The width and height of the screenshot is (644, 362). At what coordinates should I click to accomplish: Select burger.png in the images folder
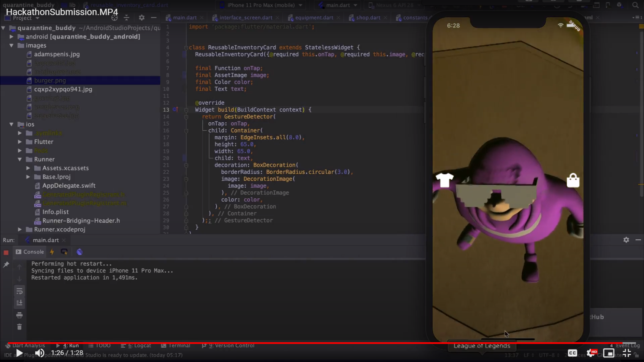coord(50,81)
